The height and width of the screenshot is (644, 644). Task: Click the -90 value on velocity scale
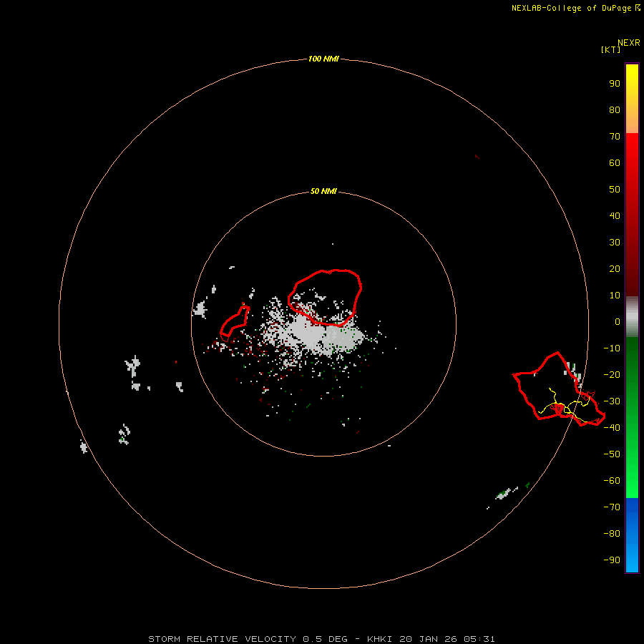(x=612, y=560)
